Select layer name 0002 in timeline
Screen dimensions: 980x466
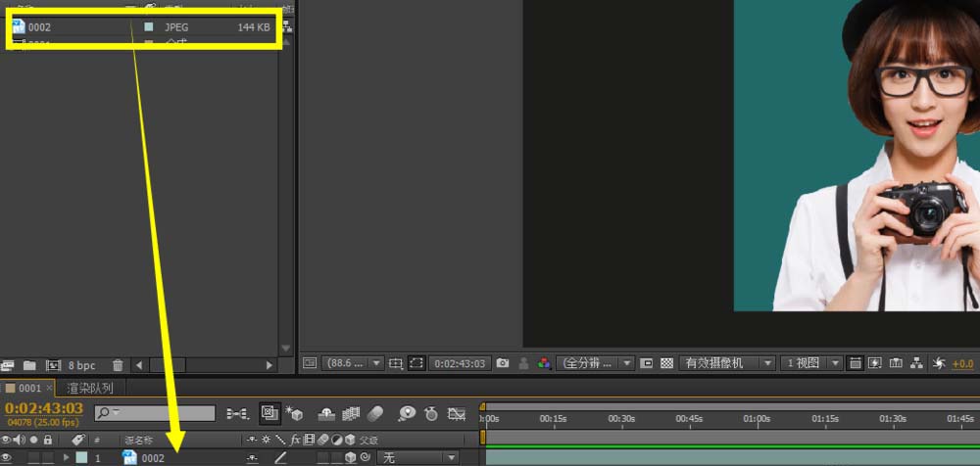point(153,458)
